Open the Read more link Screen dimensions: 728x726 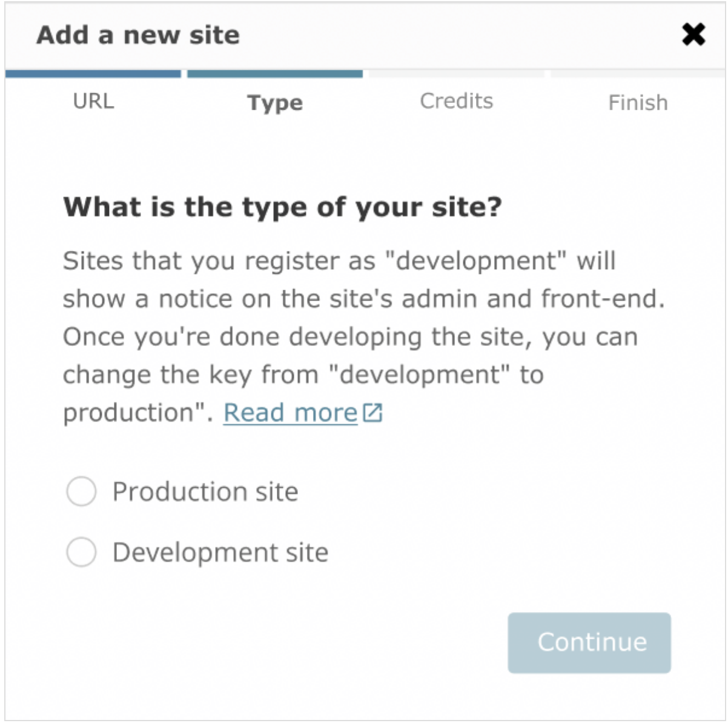tap(290, 412)
